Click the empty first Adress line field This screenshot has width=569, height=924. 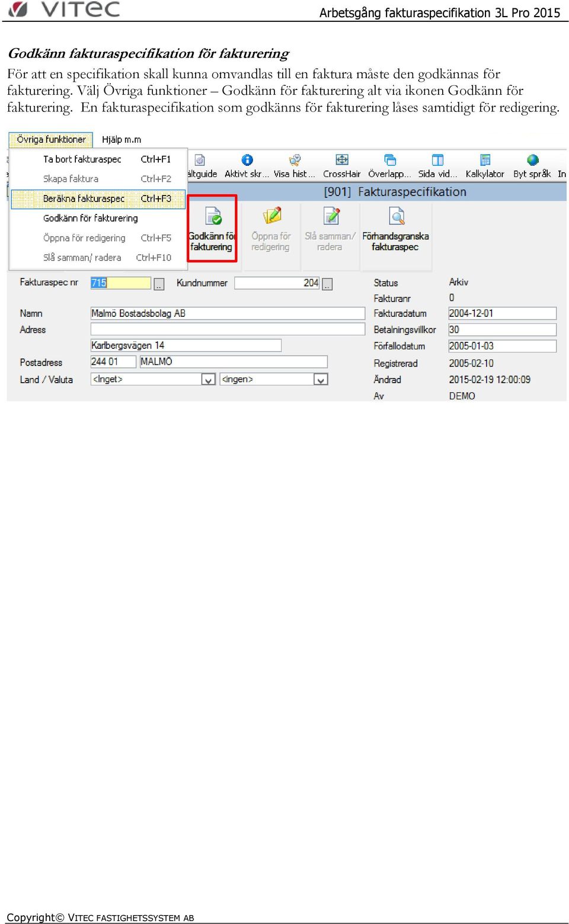coord(228,329)
